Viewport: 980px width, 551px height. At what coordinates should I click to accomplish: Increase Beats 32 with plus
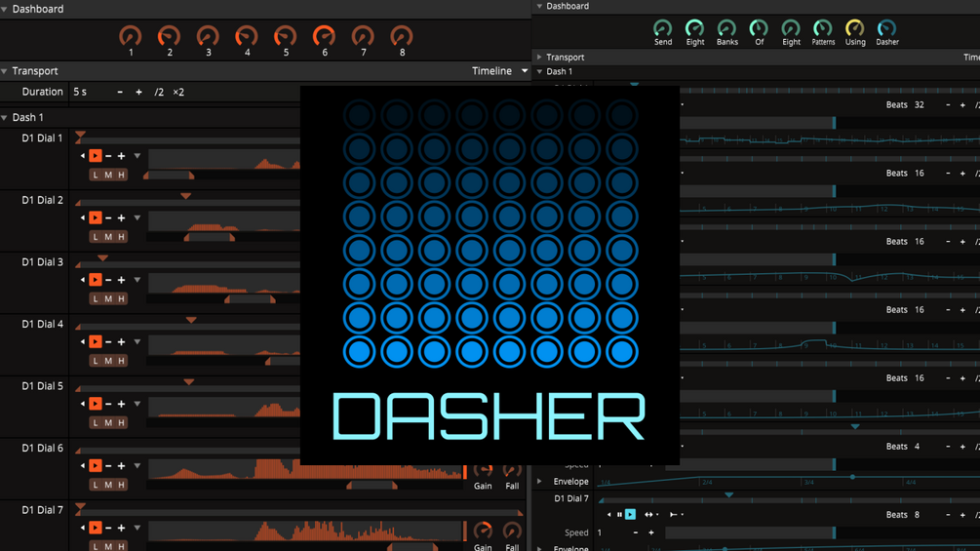pos(962,105)
